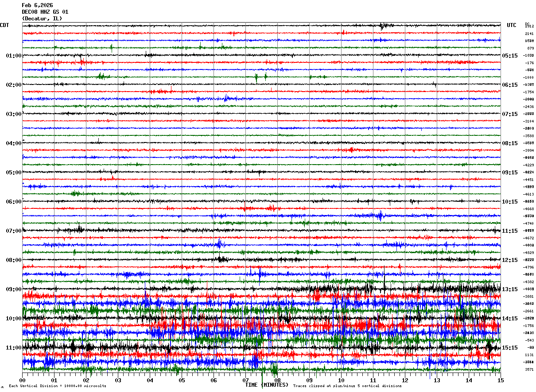This screenshot has width=536, height=392.
Task: Click minute tick label 02 on axis
Action: (x=86, y=380)
